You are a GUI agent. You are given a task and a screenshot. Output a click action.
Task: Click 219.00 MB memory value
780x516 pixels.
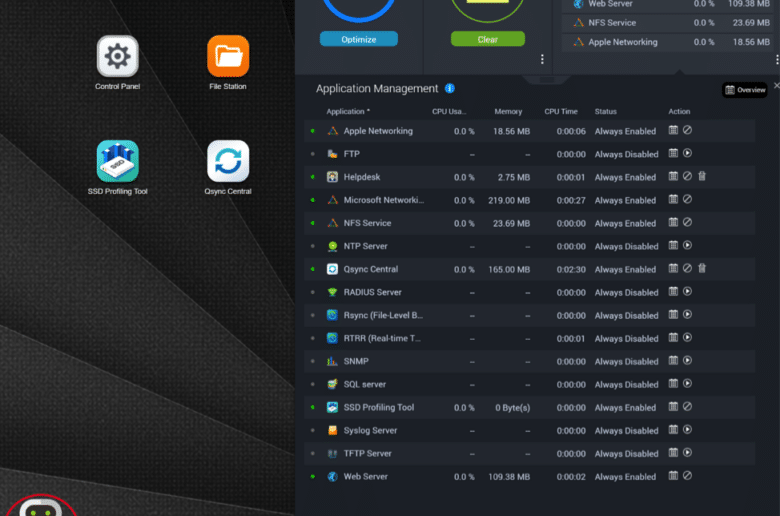point(508,201)
